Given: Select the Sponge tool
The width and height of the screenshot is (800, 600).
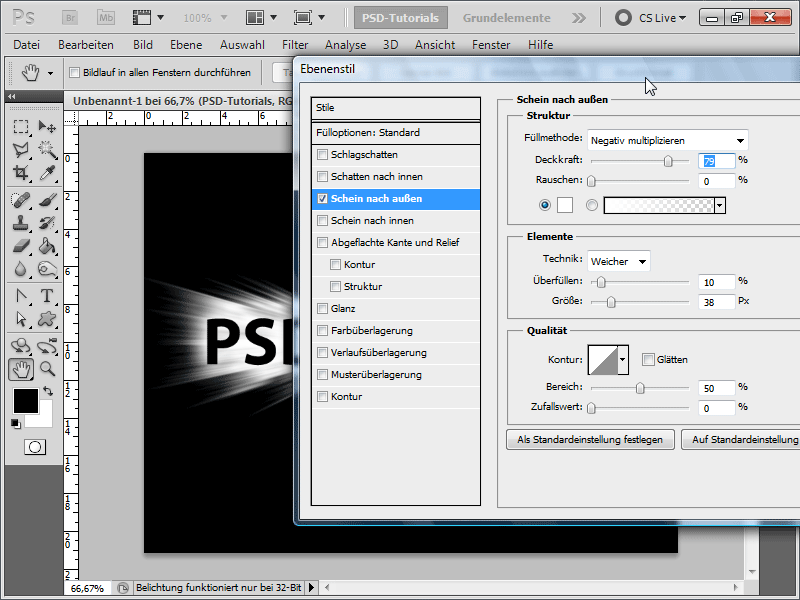Looking at the screenshot, I should click(47, 269).
